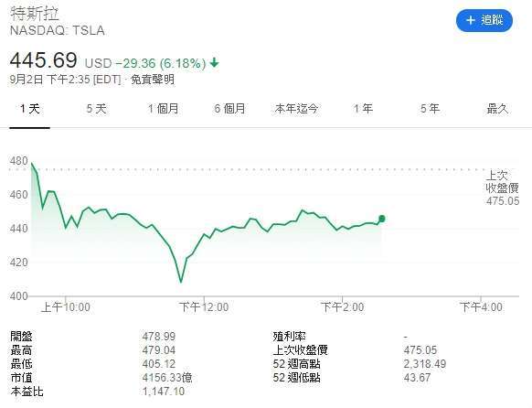Image resolution: width=532 pixels, height=408 pixels.
Task: Click the 追蹤 follow button
Action: pos(484,21)
